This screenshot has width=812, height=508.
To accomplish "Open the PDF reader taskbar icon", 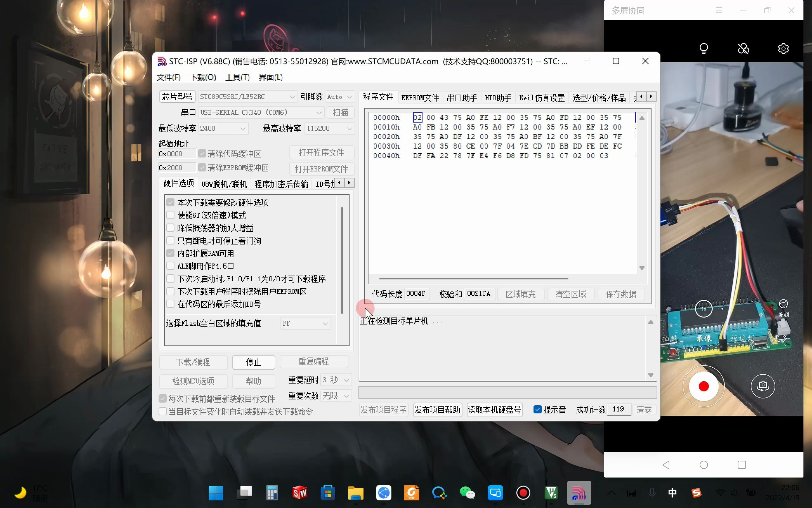I will [x=412, y=493].
